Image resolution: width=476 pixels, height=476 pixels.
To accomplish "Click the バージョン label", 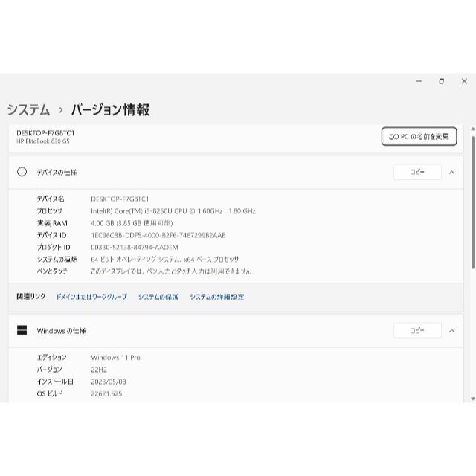I will click(x=50, y=370).
